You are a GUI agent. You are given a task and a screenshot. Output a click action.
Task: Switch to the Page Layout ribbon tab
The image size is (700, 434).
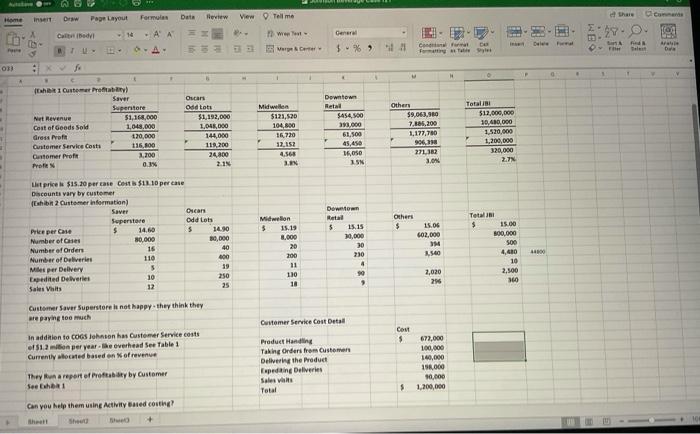pyautogui.click(x=109, y=18)
